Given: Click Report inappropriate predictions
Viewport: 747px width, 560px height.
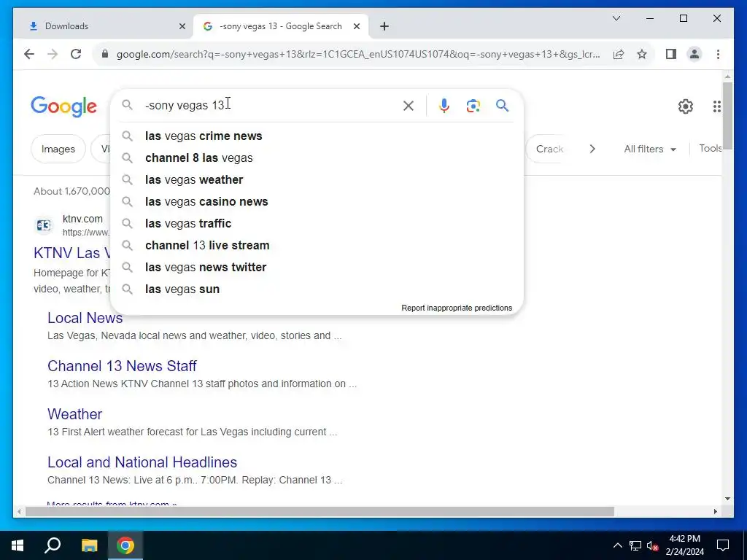Looking at the screenshot, I should coord(457,308).
